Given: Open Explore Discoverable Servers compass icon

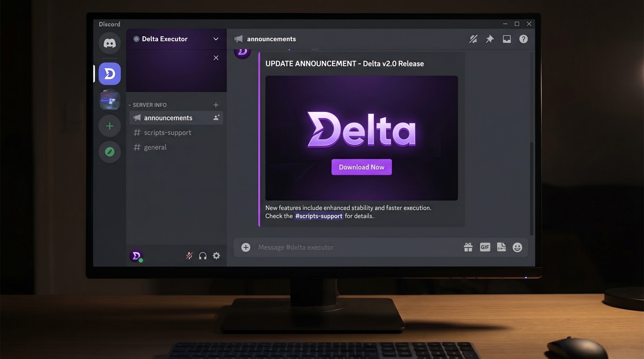Looking at the screenshot, I should click(109, 152).
